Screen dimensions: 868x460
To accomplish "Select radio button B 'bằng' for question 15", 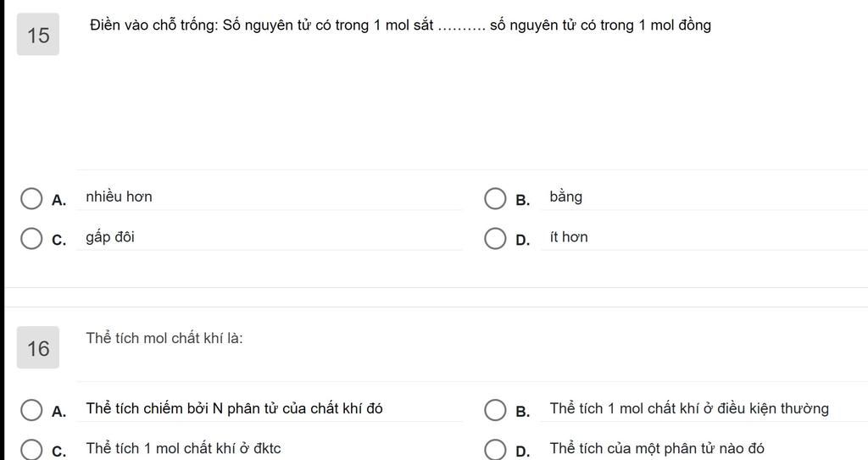I will [495, 199].
